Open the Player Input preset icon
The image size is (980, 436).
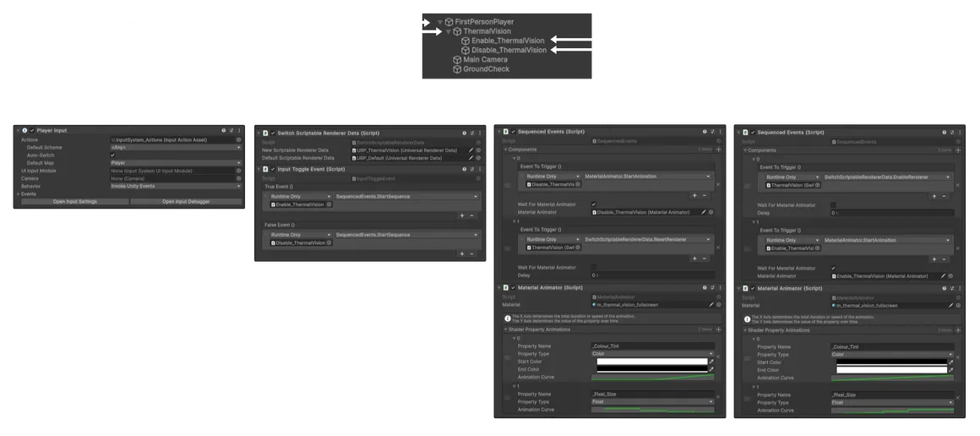click(x=231, y=131)
